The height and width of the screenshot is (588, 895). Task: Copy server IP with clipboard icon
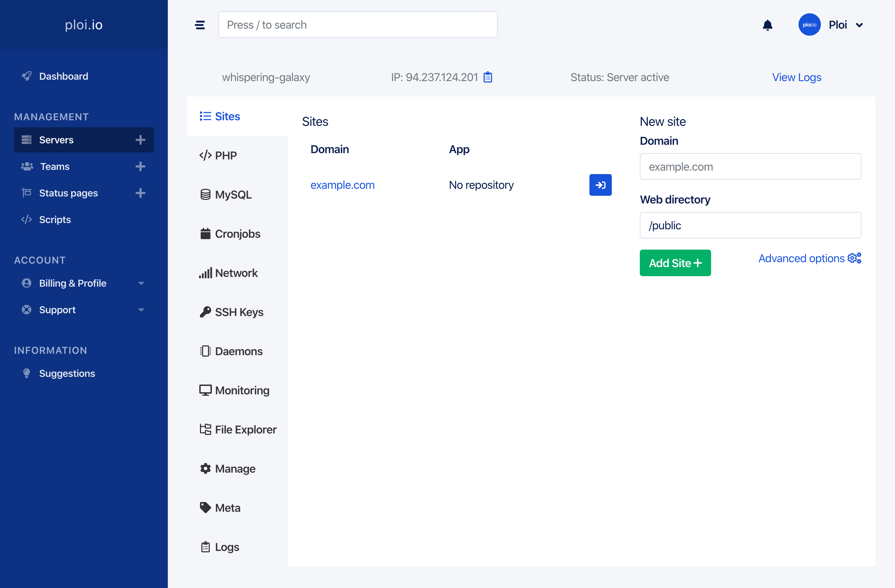click(488, 77)
